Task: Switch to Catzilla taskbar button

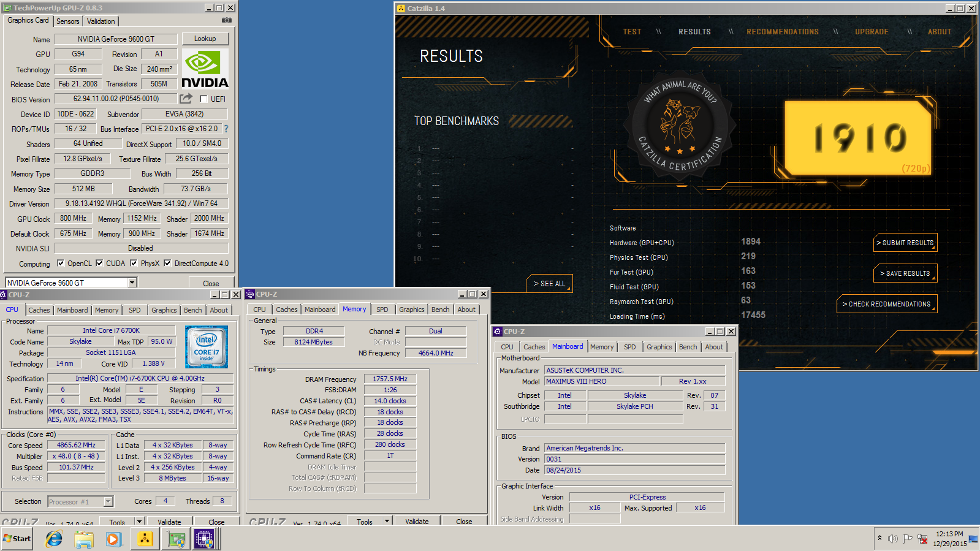Action: tap(145, 539)
